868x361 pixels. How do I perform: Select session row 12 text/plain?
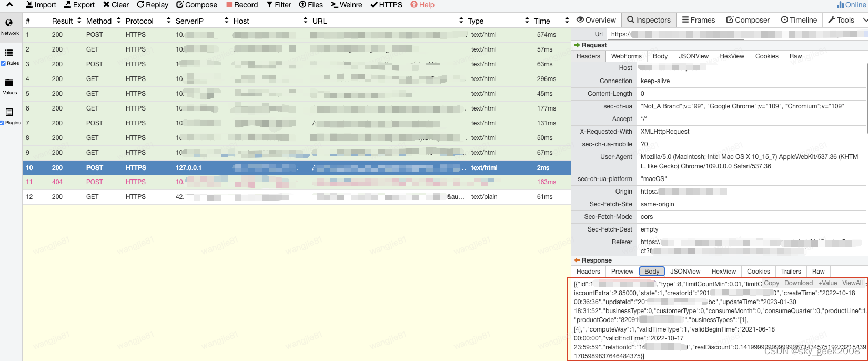[x=297, y=197]
